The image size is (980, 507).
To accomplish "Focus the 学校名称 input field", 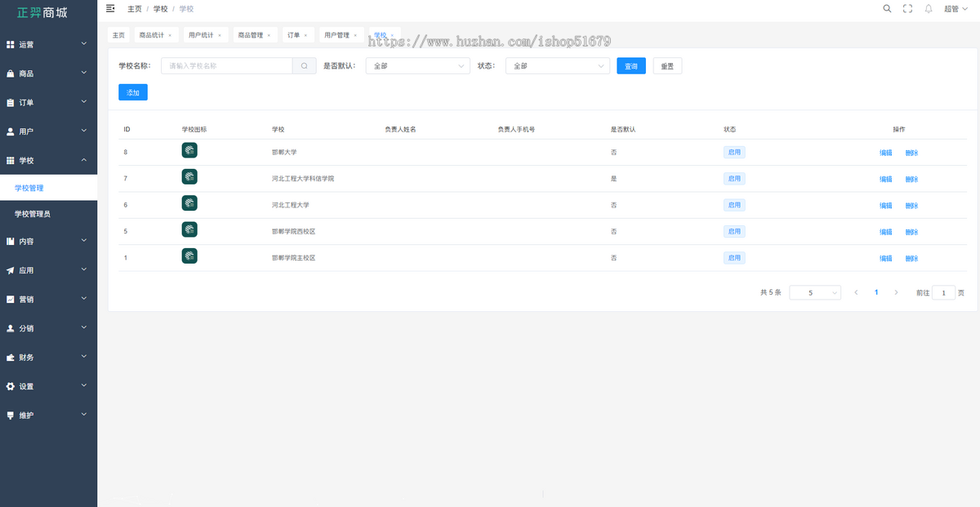I will click(x=227, y=66).
